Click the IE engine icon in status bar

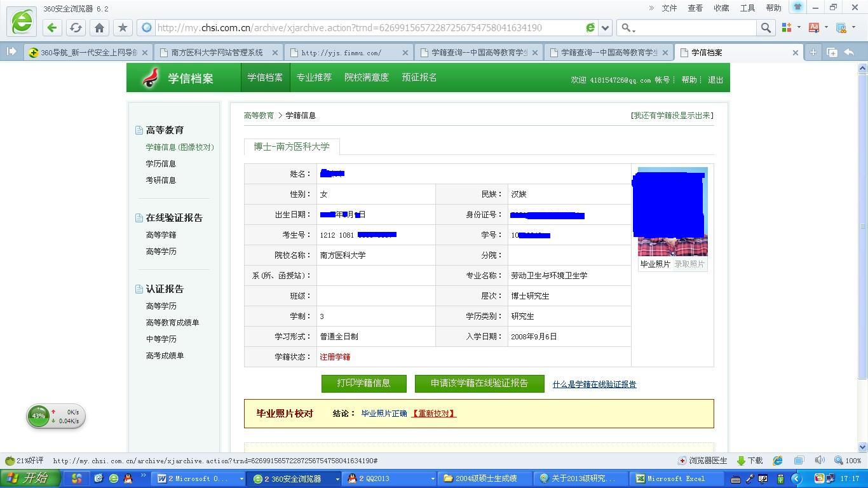click(x=778, y=461)
